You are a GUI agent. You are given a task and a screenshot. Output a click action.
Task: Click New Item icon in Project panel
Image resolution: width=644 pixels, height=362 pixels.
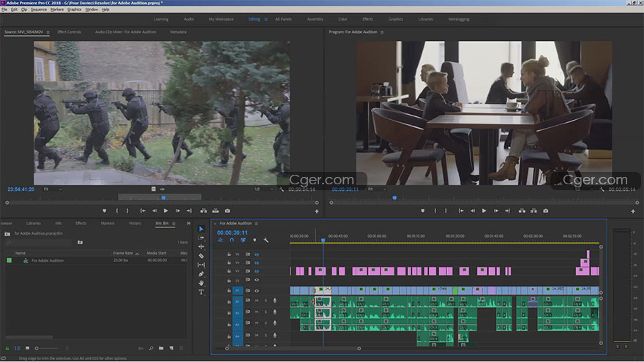[172, 348]
